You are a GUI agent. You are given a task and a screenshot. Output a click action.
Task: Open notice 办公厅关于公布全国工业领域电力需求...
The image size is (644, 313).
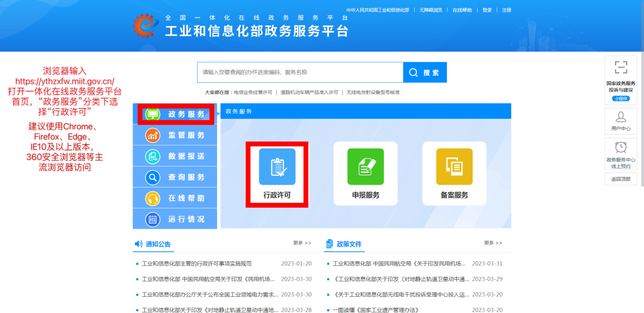click(x=210, y=294)
